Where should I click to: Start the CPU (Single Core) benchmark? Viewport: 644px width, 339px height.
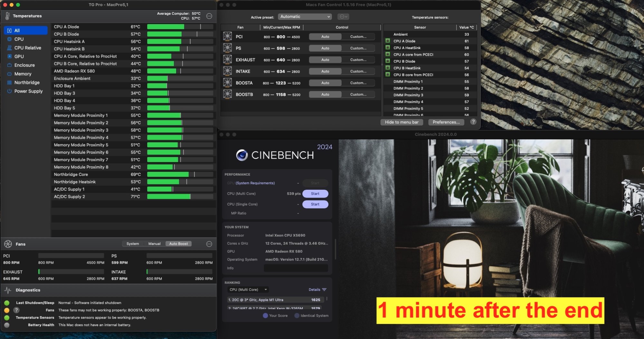coord(315,204)
